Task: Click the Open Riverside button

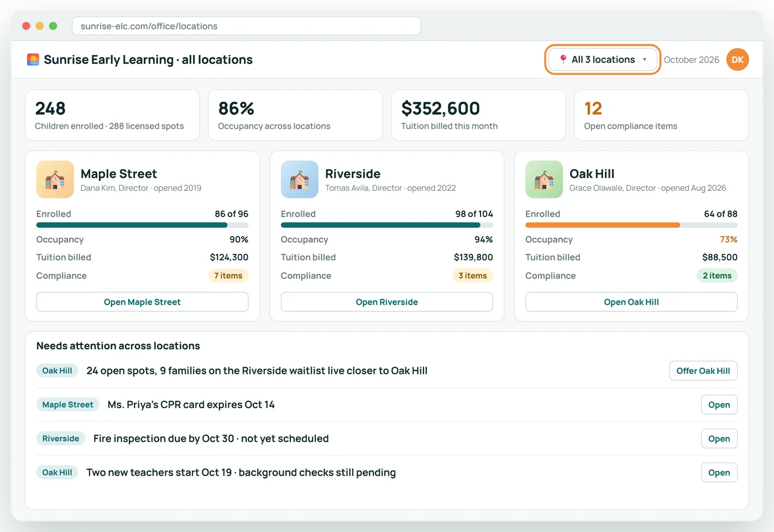Action: click(x=387, y=302)
